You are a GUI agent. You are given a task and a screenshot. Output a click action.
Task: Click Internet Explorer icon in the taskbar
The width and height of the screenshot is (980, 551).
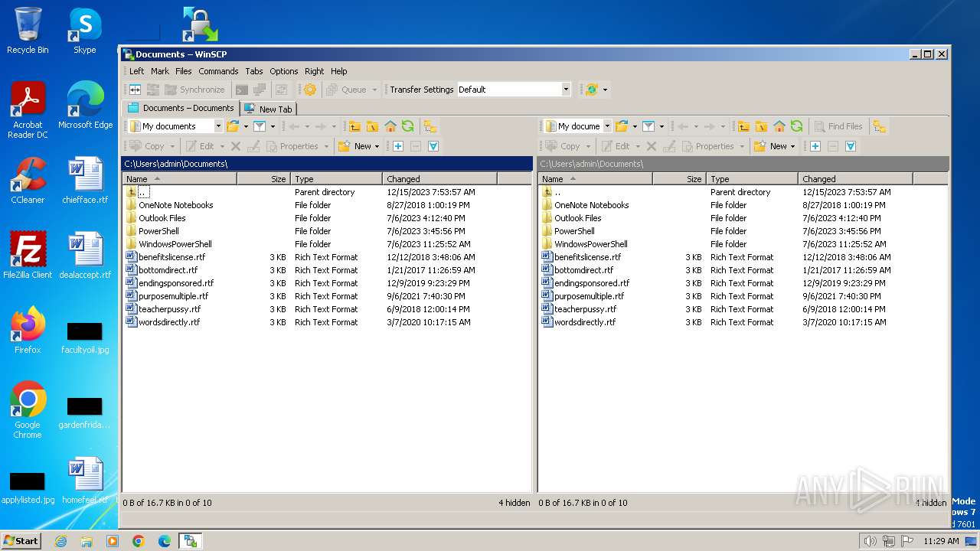(60, 541)
